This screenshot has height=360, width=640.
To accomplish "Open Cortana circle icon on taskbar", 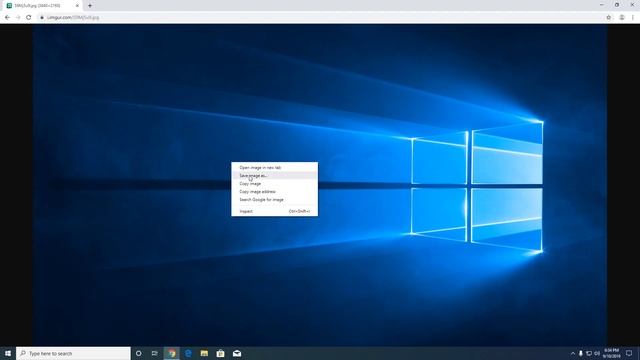I will pos(139,353).
